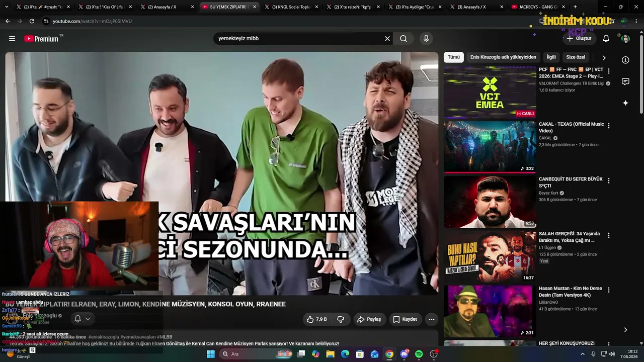Select the Size özel filter chip
Screen dimensions: 644x362
pos(576,57)
